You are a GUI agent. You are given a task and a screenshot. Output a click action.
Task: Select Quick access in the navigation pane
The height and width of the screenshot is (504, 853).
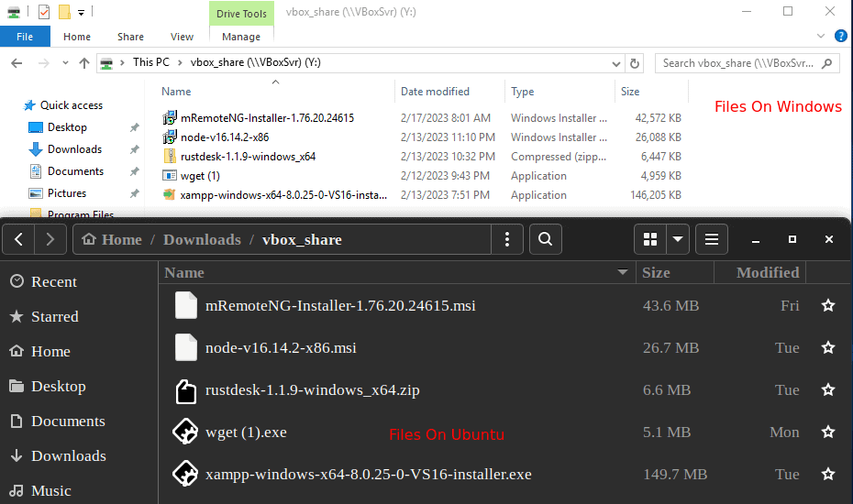72,105
